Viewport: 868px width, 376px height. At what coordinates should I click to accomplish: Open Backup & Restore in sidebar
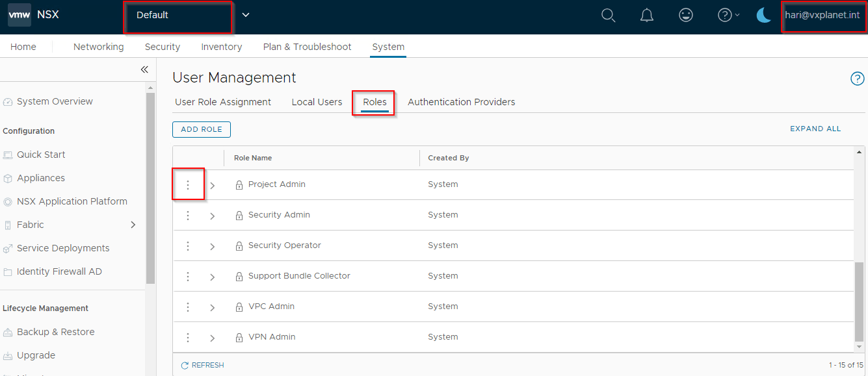tap(56, 332)
